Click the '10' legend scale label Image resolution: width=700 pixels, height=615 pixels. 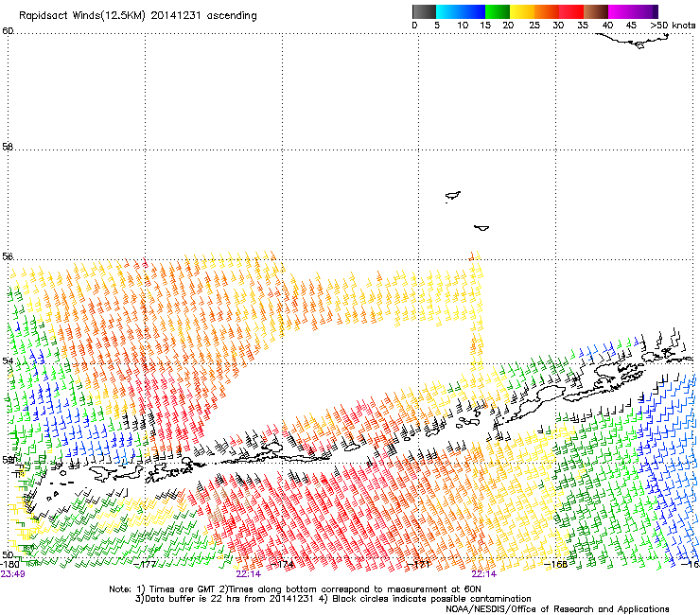coord(463,26)
